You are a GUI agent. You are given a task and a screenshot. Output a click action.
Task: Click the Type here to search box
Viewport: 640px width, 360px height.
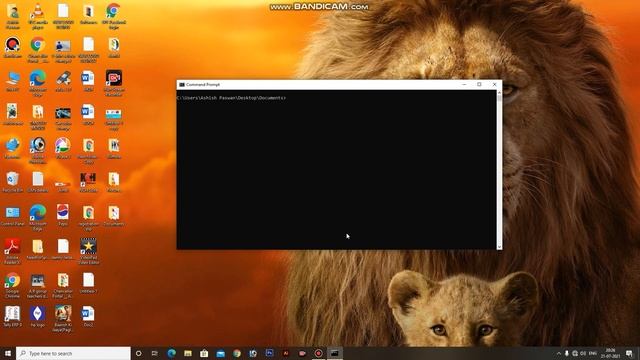pyautogui.click(x=73, y=353)
